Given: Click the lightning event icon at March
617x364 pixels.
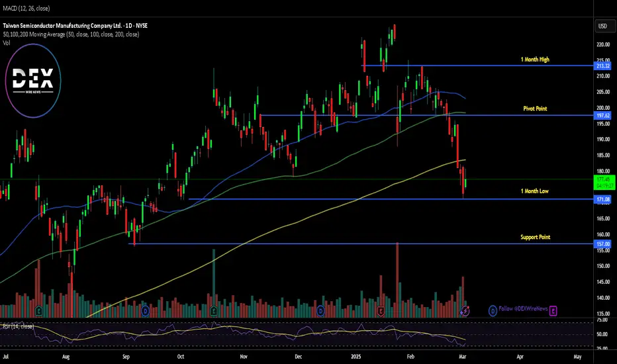Looking at the screenshot, I should [465, 311].
